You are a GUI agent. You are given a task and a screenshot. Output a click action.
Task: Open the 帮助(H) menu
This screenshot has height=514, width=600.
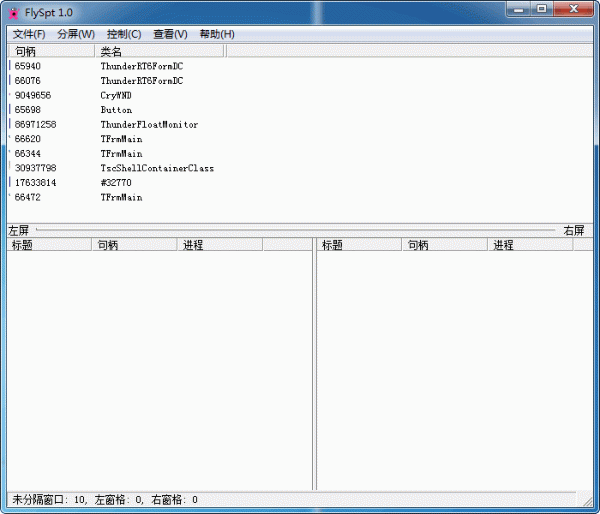pos(217,34)
